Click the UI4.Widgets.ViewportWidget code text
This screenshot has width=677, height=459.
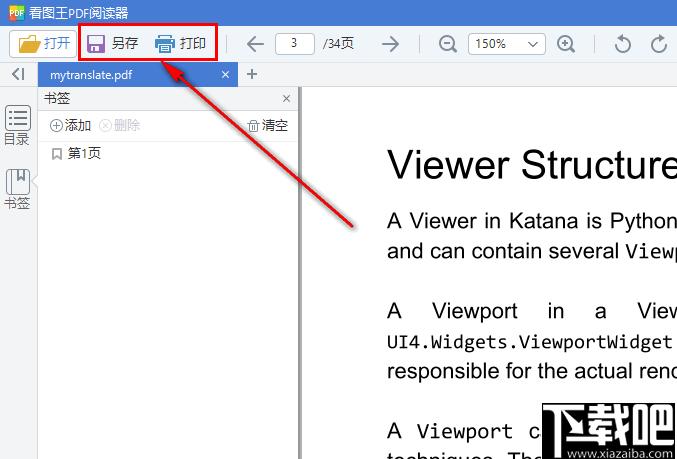(530, 342)
